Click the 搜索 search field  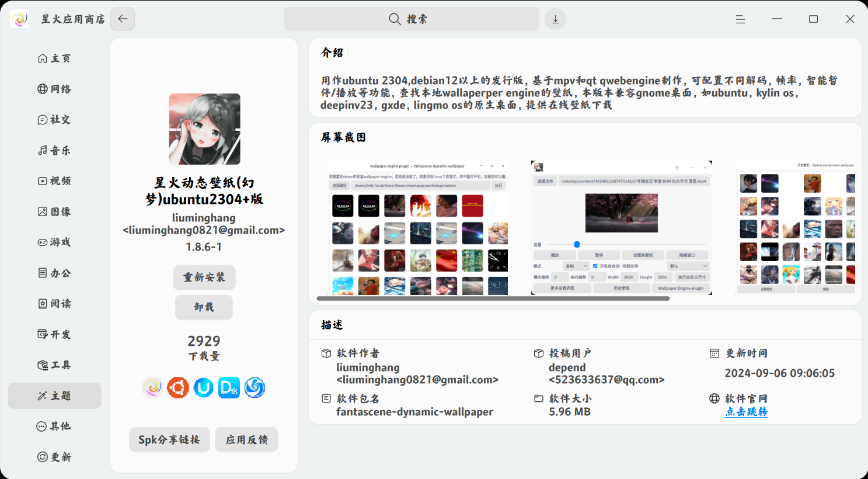coord(412,19)
